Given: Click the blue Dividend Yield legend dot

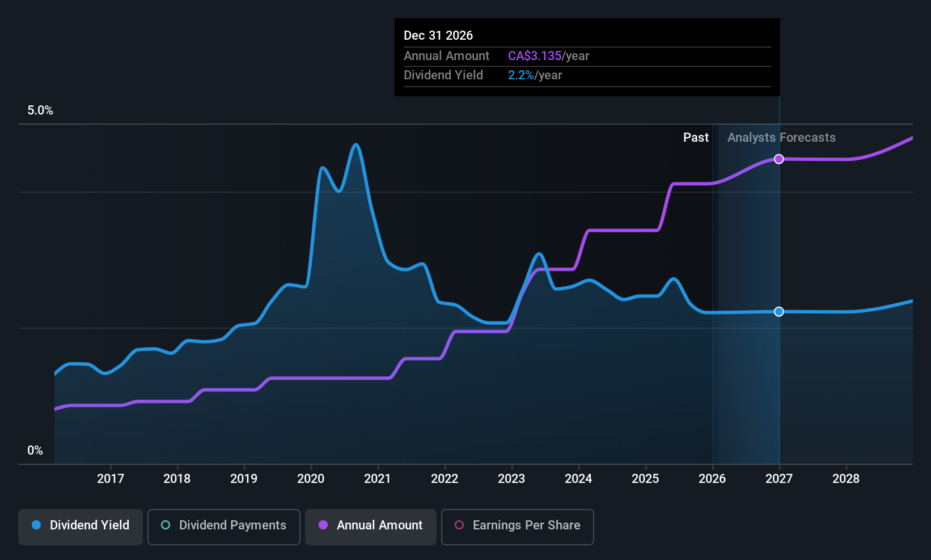Looking at the screenshot, I should click(x=36, y=525).
